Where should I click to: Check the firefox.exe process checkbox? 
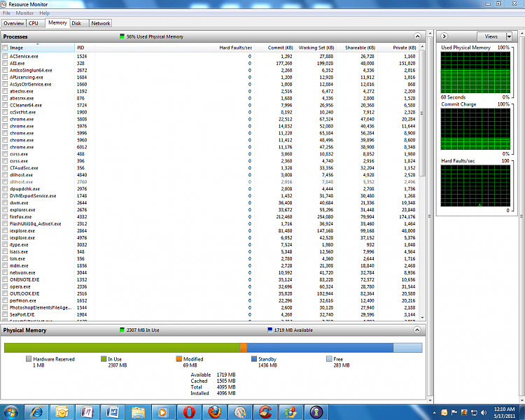(5, 217)
